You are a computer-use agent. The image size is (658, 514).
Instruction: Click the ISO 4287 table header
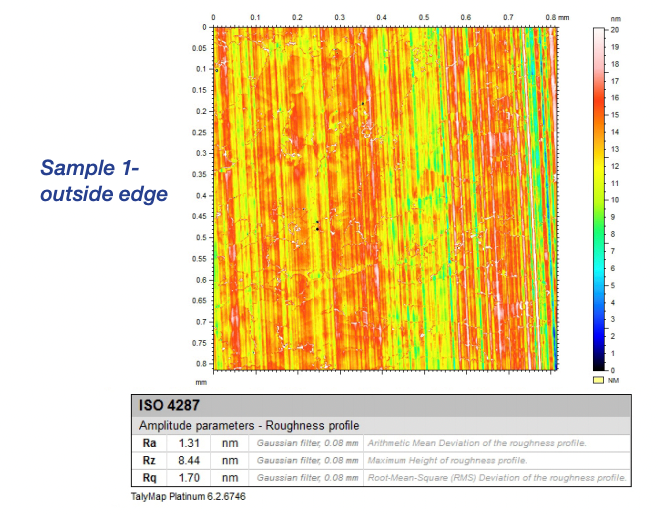(165, 408)
